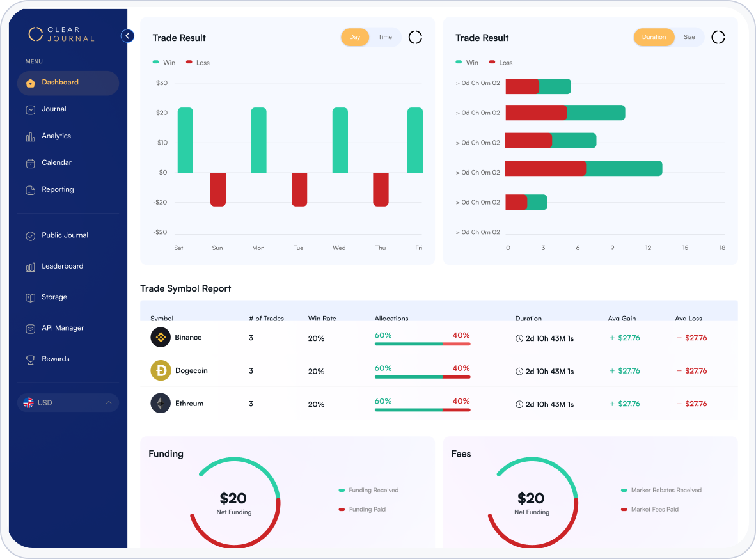This screenshot has width=756, height=559.
Task: Switch left Trade Result chart to Day
Action: 355,37
